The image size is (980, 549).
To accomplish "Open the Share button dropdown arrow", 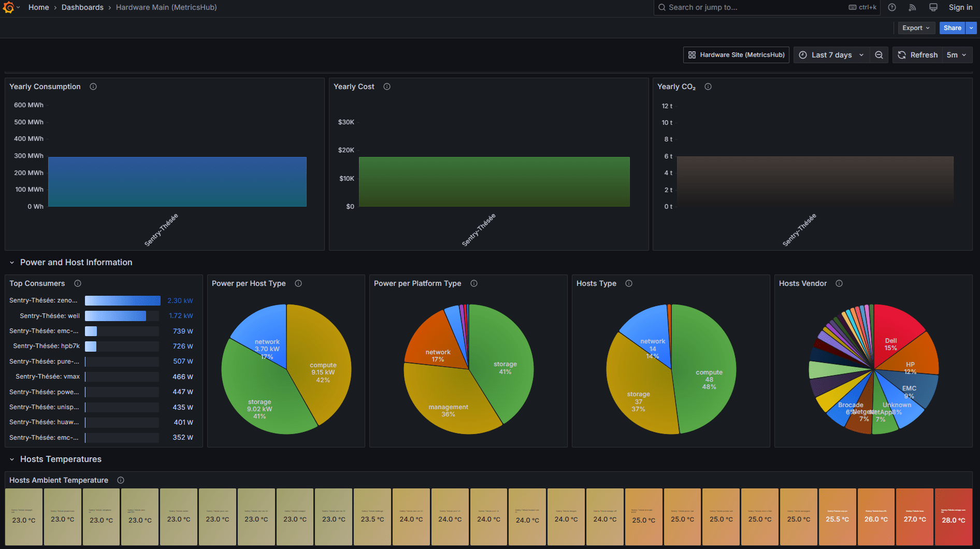I will pyautogui.click(x=972, y=27).
